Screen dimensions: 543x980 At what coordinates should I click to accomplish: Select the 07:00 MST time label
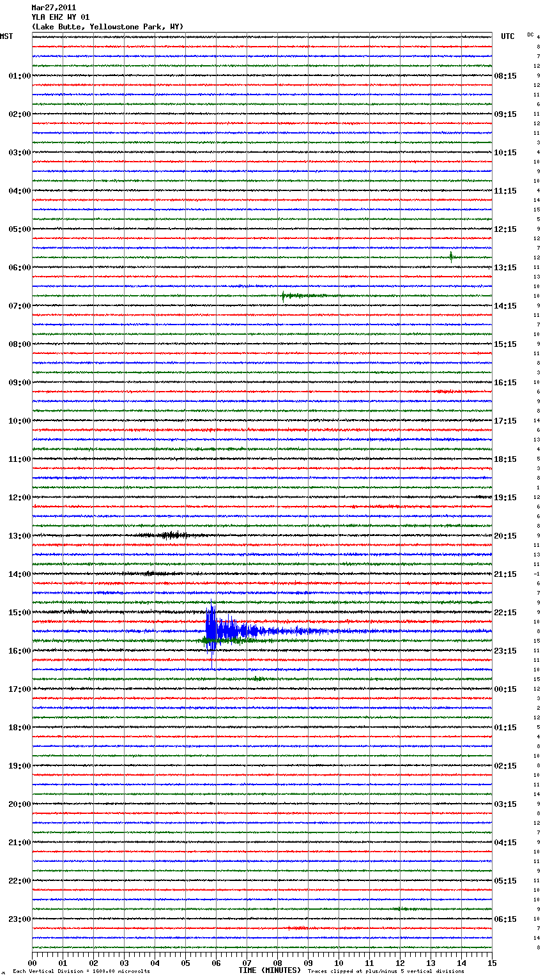(x=19, y=305)
